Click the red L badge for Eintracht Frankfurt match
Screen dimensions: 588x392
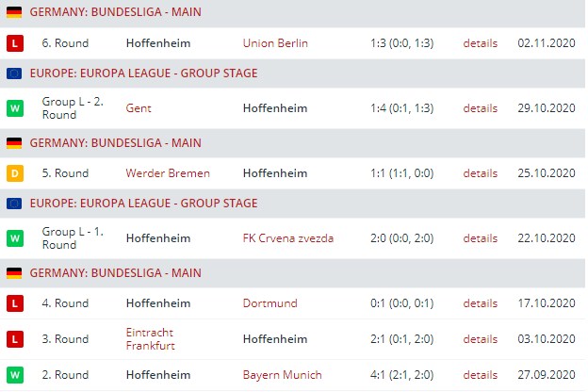[x=14, y=338]
